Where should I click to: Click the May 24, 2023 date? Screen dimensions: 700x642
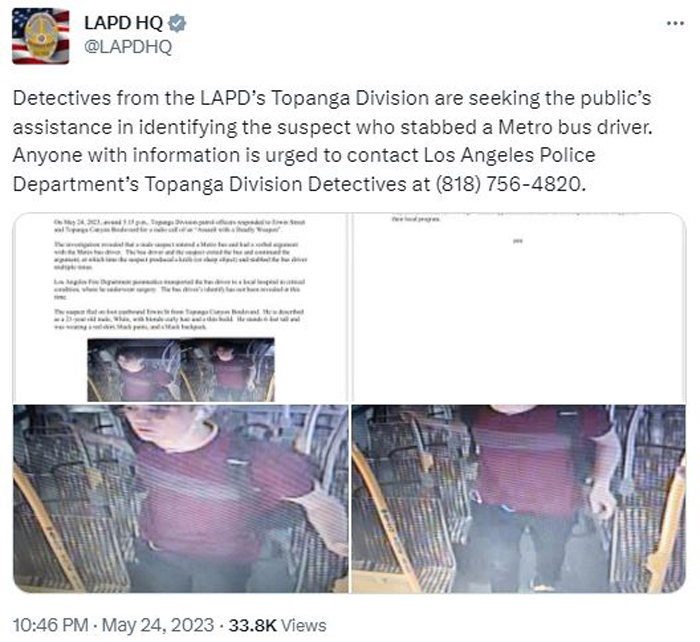tap(158, 625)
